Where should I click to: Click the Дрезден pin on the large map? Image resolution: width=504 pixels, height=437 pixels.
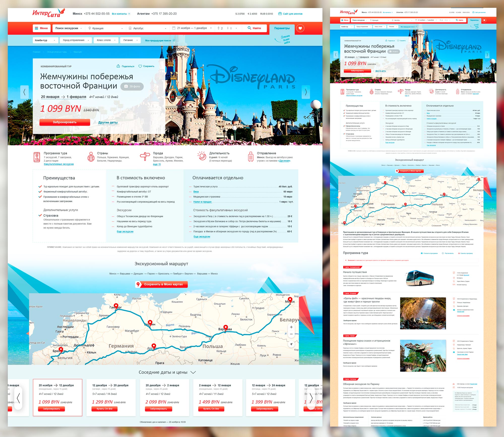click(x=154, y=346)
